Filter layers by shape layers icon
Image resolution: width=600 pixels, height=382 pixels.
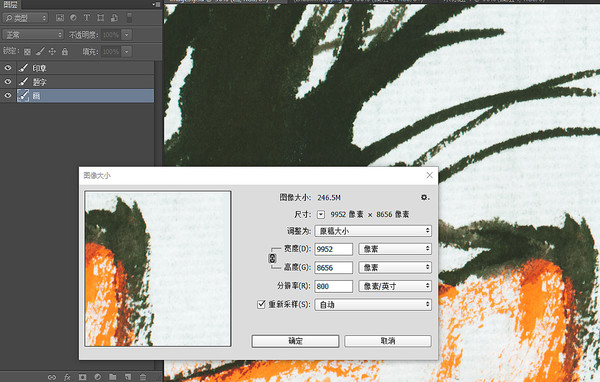(101, 18)
